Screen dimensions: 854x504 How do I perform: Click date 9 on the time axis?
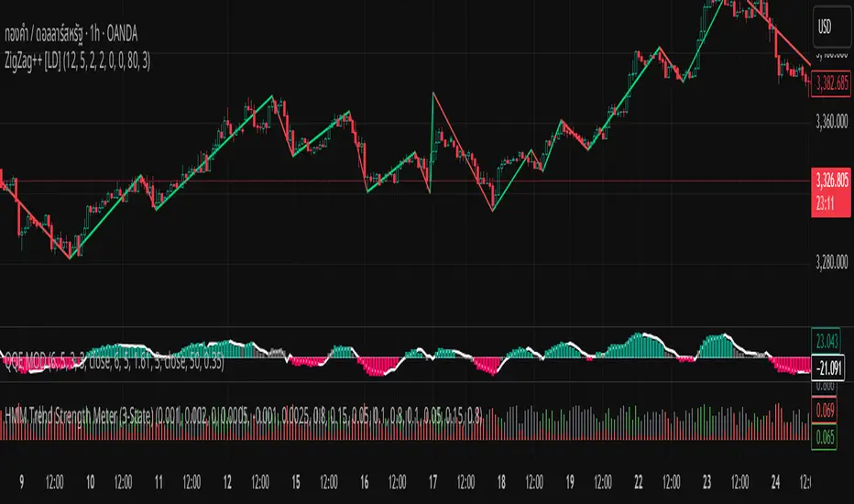(x=22, y=482)
